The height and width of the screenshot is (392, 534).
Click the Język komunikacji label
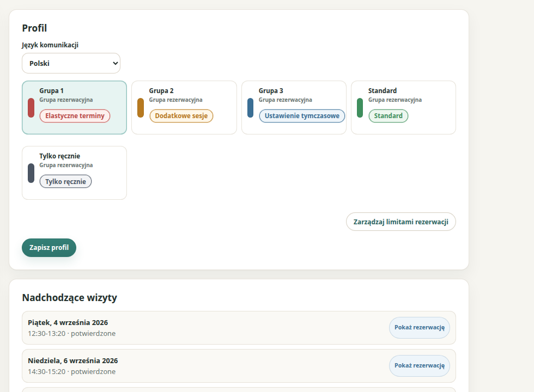[x=50, y=45]
